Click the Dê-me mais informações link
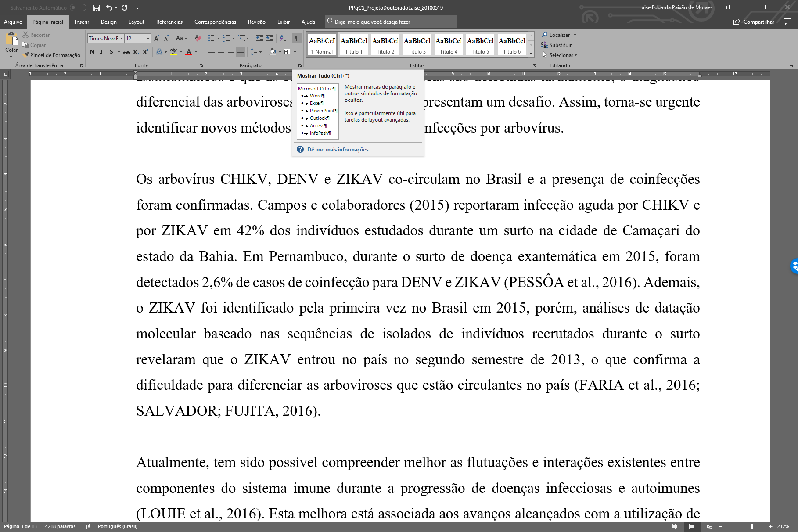 coord(338,149)
